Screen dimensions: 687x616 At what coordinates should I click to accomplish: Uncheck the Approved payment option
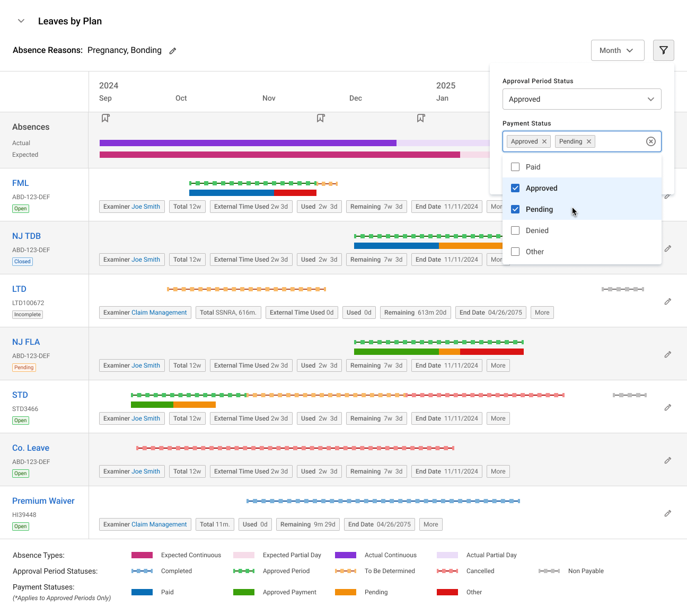(515, 188)
